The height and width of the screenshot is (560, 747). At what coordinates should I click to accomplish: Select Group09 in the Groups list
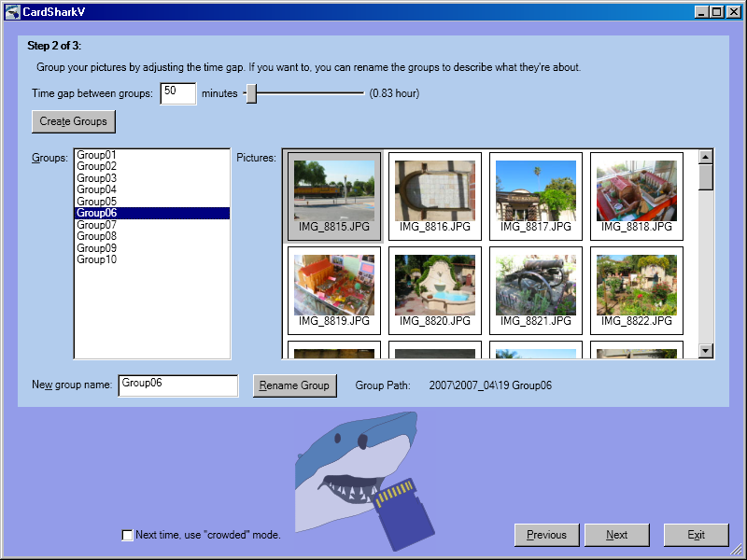click(152, 248)
